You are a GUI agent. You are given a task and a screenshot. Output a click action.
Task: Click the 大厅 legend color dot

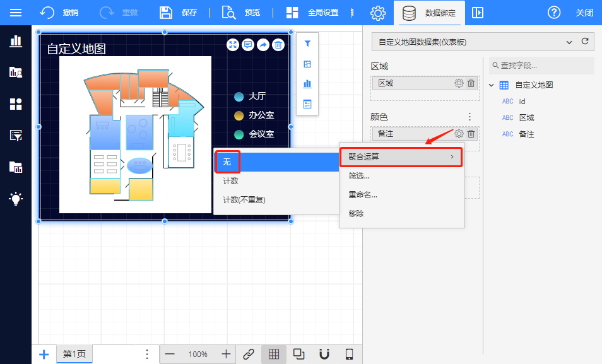pos(239,97)
